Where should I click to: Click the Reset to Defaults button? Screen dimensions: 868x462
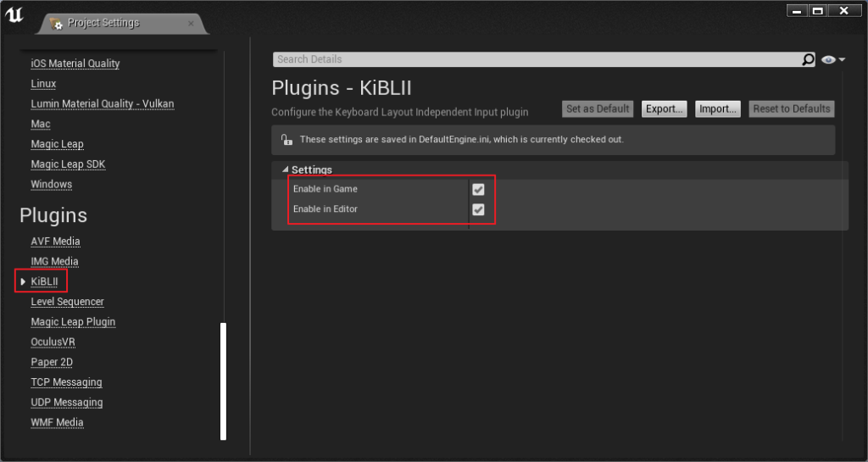point(792,109)
